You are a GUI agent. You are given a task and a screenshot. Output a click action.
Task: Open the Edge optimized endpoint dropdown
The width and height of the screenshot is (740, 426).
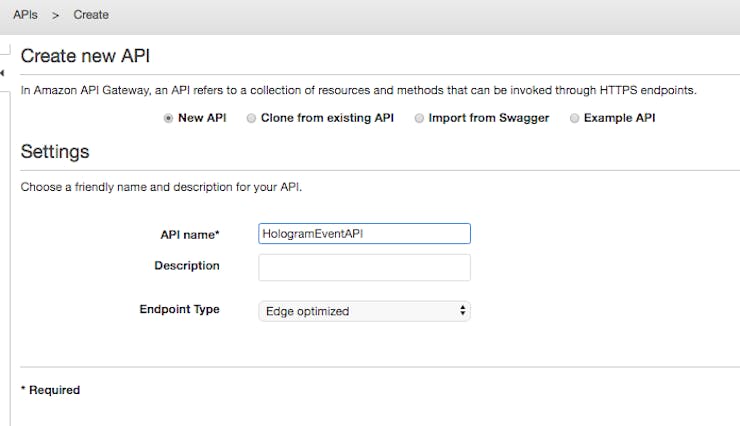point(364,311)
